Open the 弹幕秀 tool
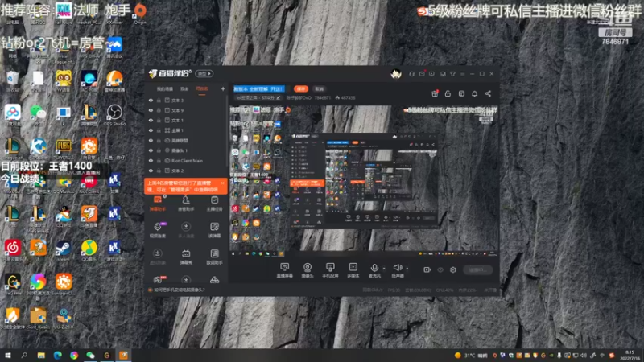 coord(186,257)
